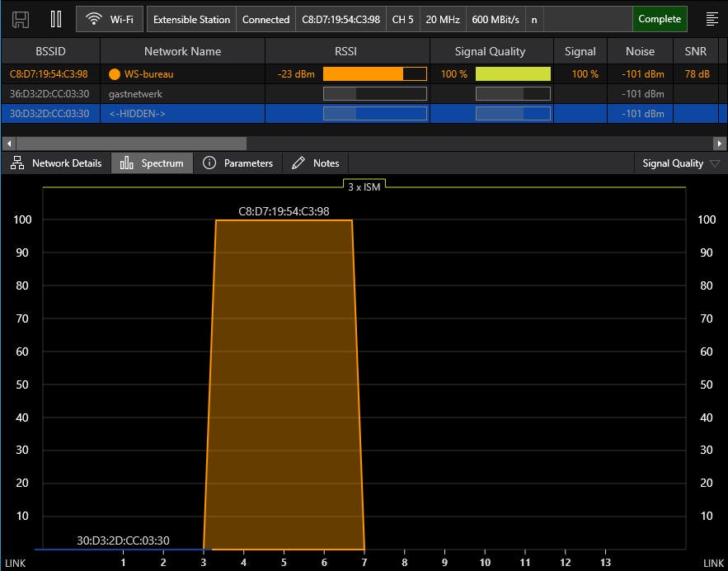The width and height of the screenshot is (728, 571).
Task: Click the orange dot beside WS-bureau
Action: point(115,74)
